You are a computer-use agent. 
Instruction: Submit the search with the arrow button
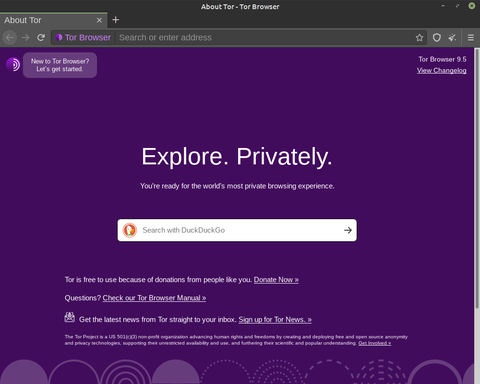tap(348, 230)
